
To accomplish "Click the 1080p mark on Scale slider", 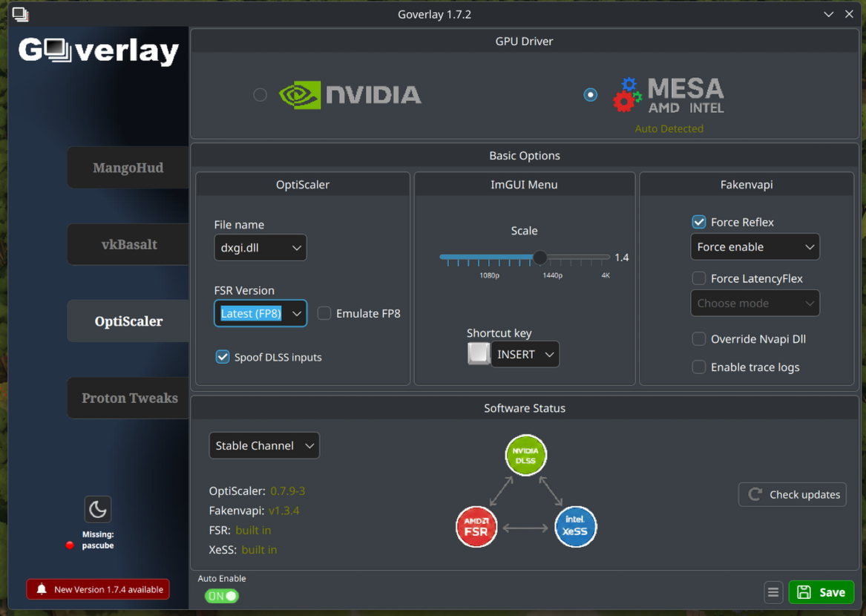I will 489,275.
